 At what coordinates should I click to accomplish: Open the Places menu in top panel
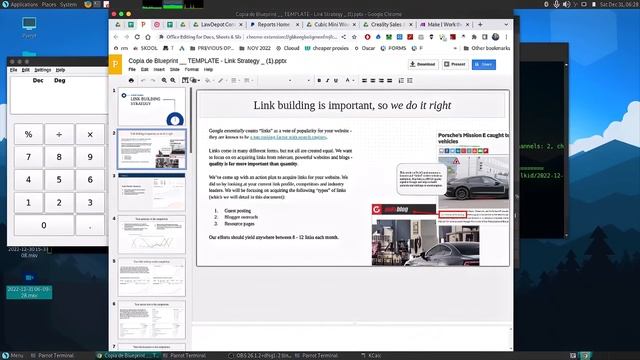tap(49, 4)
